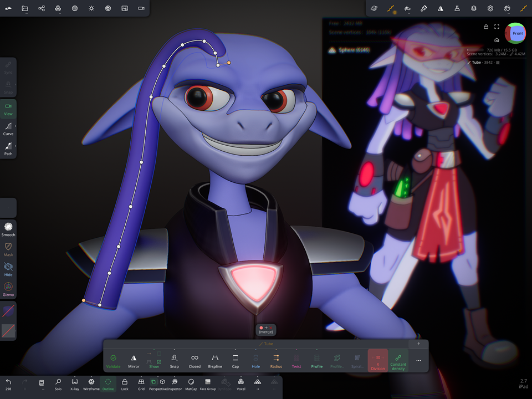Screen dimensions: 532x399
Task: Click the empty alpha swatch
Action: pyautogui.click(x=8, y=331)
